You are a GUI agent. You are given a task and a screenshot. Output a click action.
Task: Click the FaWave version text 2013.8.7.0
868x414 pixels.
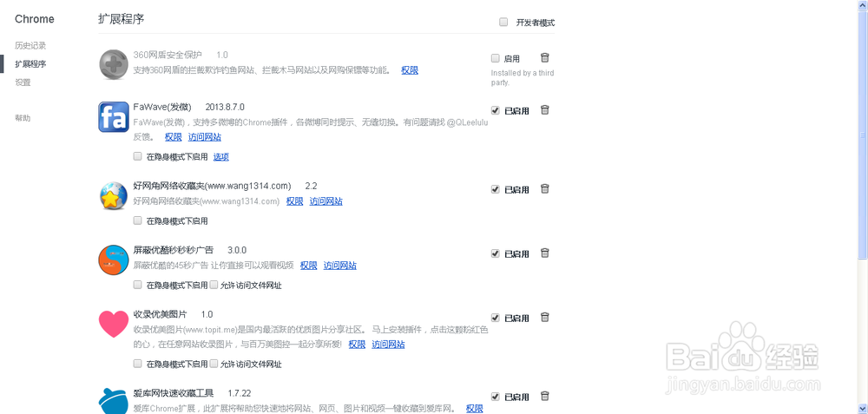pos(225,107)
